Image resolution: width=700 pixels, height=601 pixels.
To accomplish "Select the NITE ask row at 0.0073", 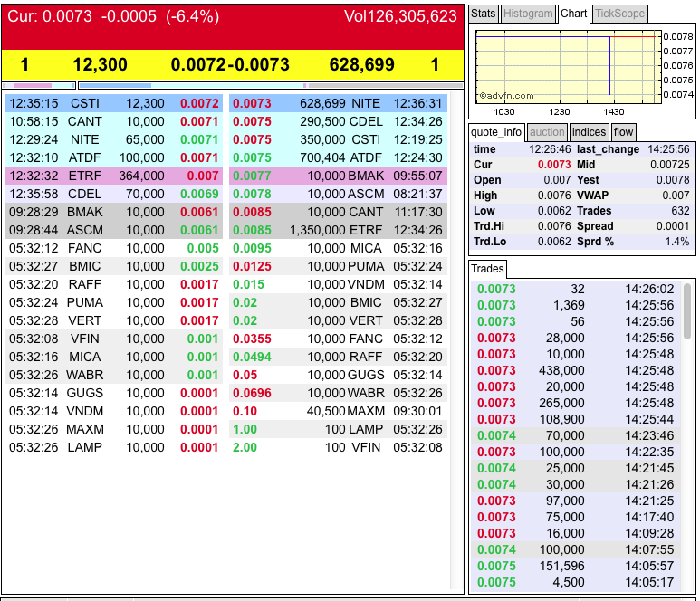I will tap(338, 104).
